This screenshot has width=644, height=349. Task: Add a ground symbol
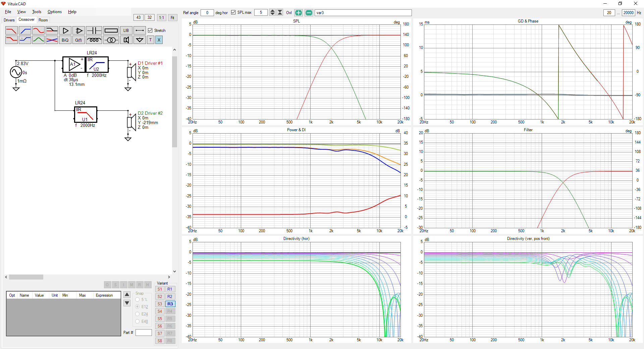point(140,40)
